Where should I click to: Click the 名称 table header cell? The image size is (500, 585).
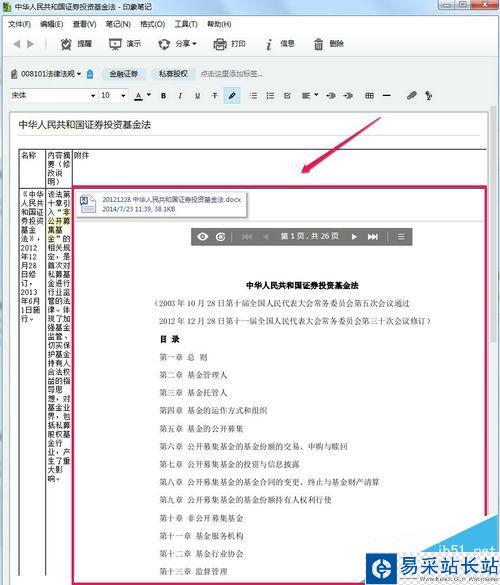[x=32, y=169]
